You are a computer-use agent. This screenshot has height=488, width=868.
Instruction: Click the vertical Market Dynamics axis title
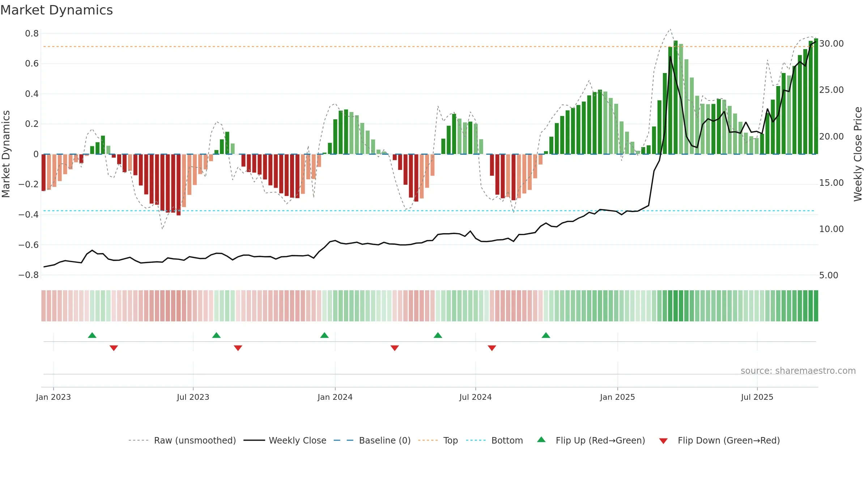pyautogui.click(x=6, y=154)
